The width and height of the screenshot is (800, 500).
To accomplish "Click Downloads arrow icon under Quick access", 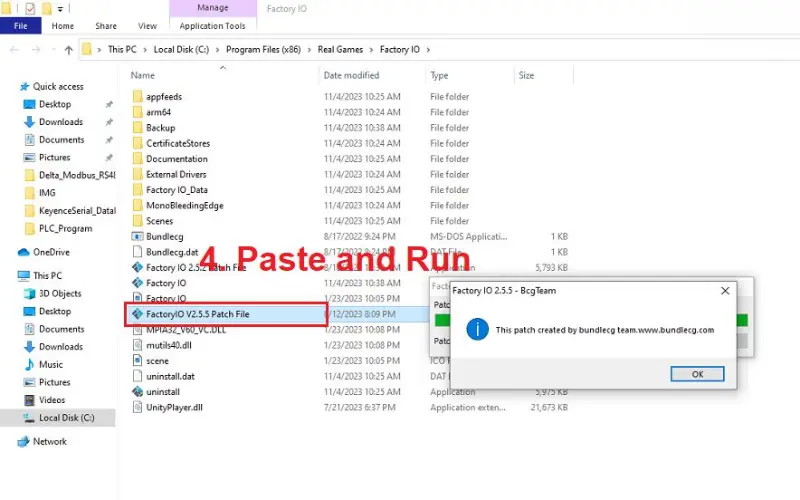I will tap(29, 122).
